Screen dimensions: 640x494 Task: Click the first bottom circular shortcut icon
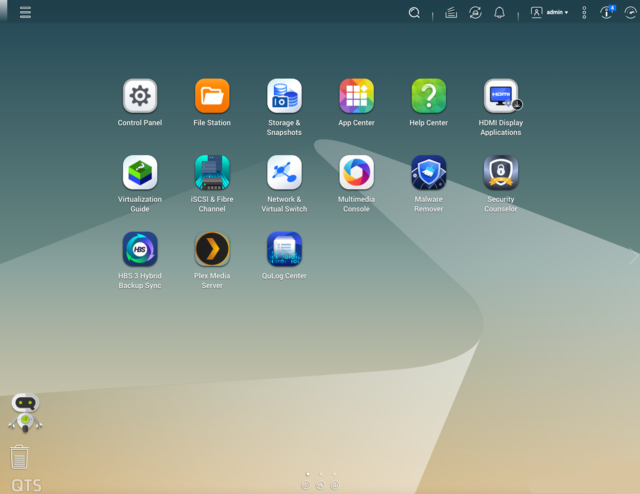click(306, 485)
